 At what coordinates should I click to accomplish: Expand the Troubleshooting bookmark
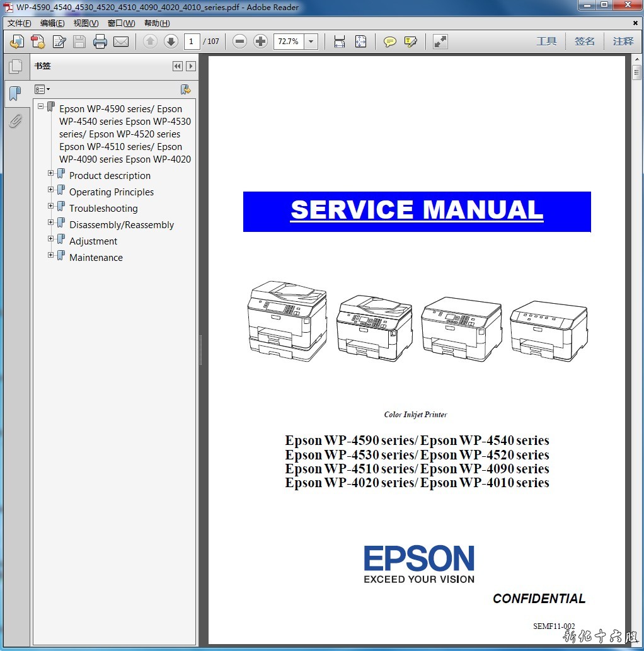point(51,206)
